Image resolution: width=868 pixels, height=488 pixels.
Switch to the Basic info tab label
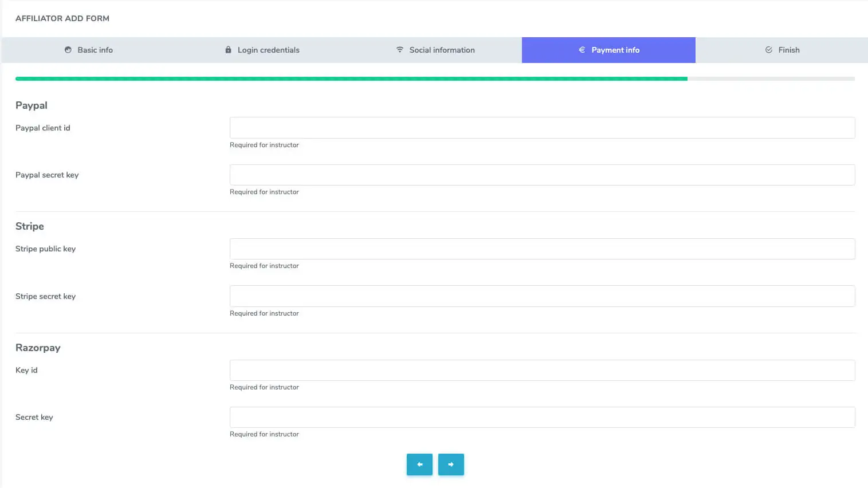(95, 50)
